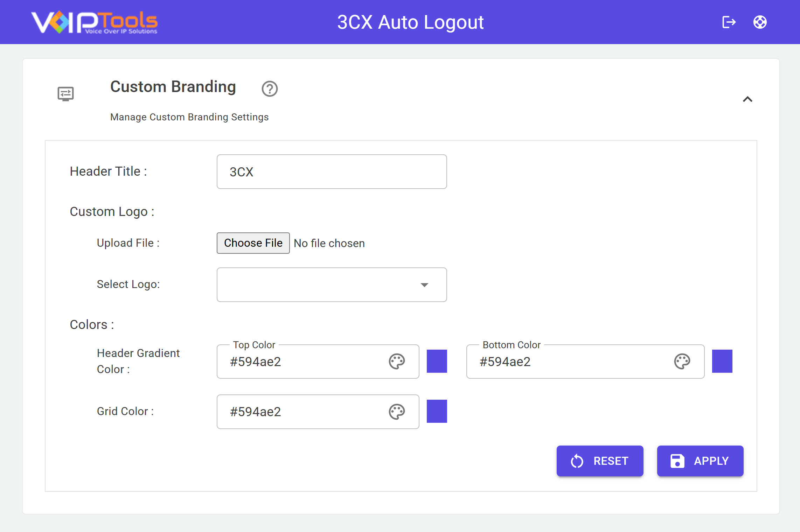Click the 'Custom Logo :' label
The height and width of the screenshot is (532, 800).
112,212
